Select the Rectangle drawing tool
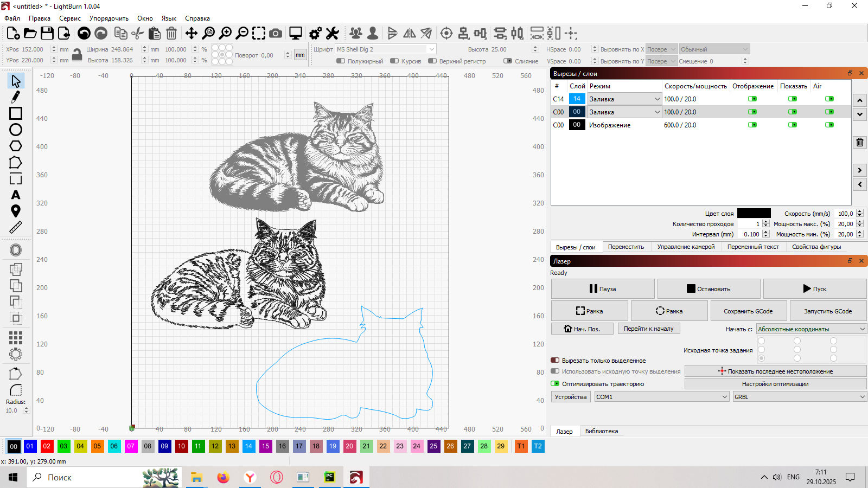 point(16,113)
